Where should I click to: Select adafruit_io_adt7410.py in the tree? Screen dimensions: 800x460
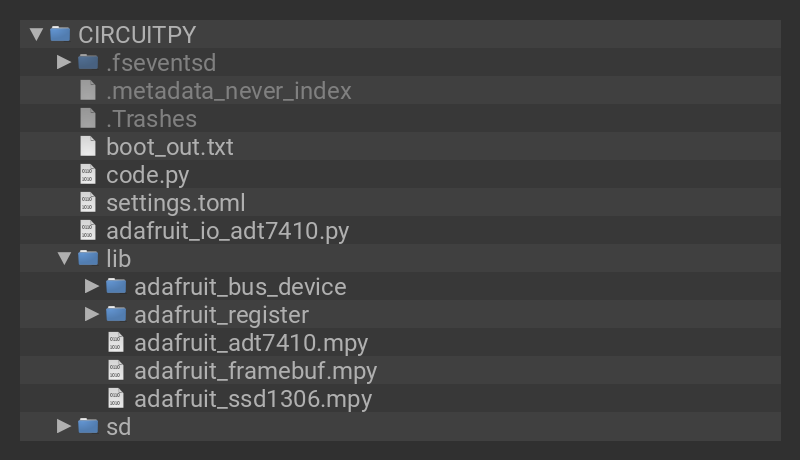click(227, 230)
